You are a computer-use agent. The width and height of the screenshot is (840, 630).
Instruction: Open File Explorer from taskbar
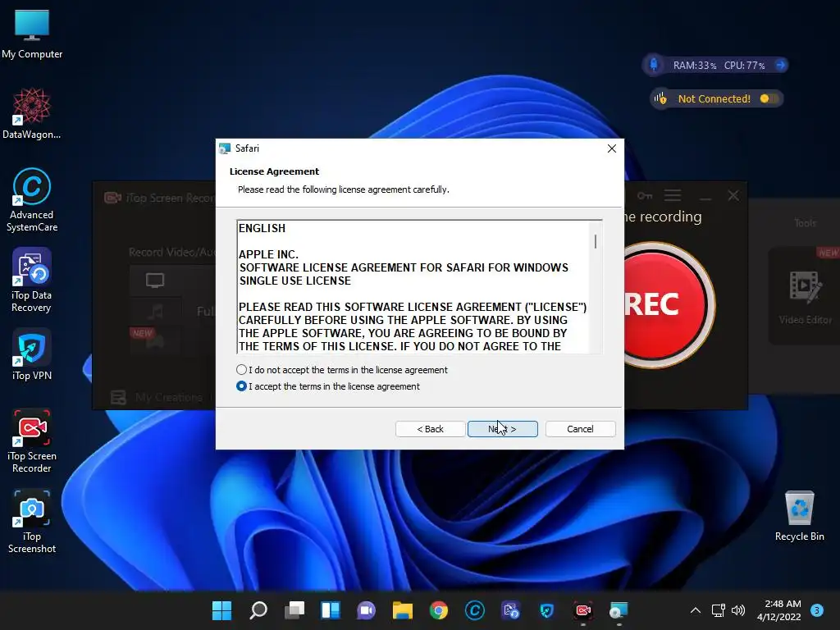click(402, 610)
